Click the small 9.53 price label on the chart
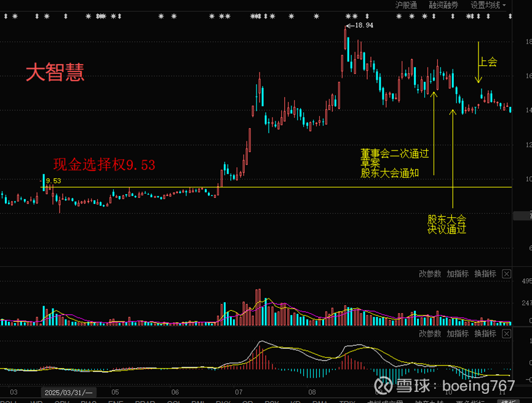 [x=54, y=181]
